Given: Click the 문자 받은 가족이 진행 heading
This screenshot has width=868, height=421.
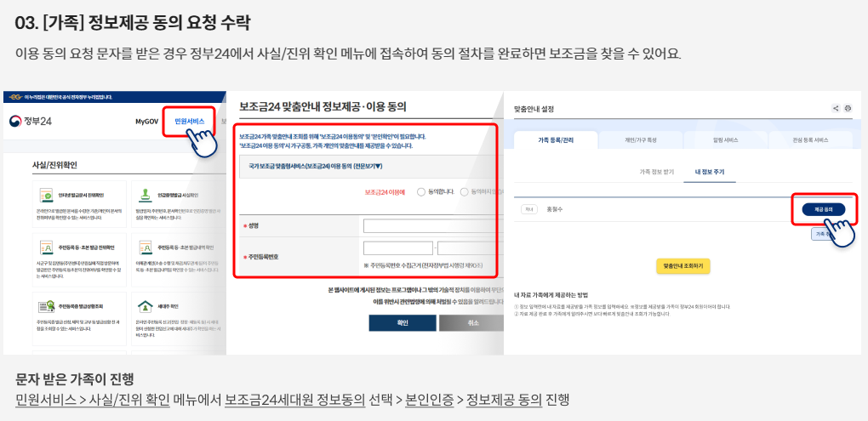Looking at the screenshot, I should [75, 379].
